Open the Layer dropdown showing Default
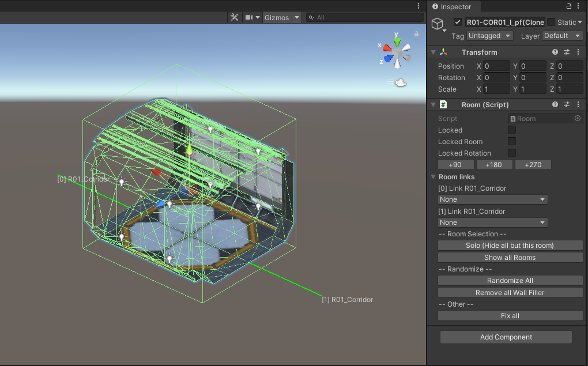Viewport: 588px width, 366px height. click(562, 36)
